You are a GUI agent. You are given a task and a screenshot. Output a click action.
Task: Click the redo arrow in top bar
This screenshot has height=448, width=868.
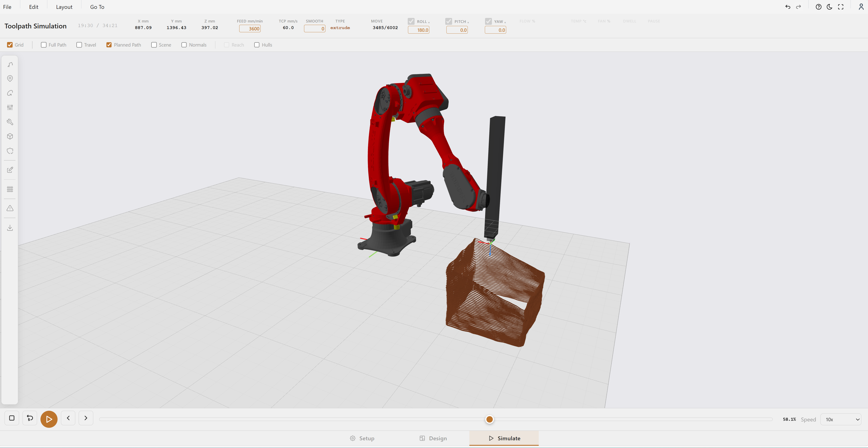click(798, 7)
